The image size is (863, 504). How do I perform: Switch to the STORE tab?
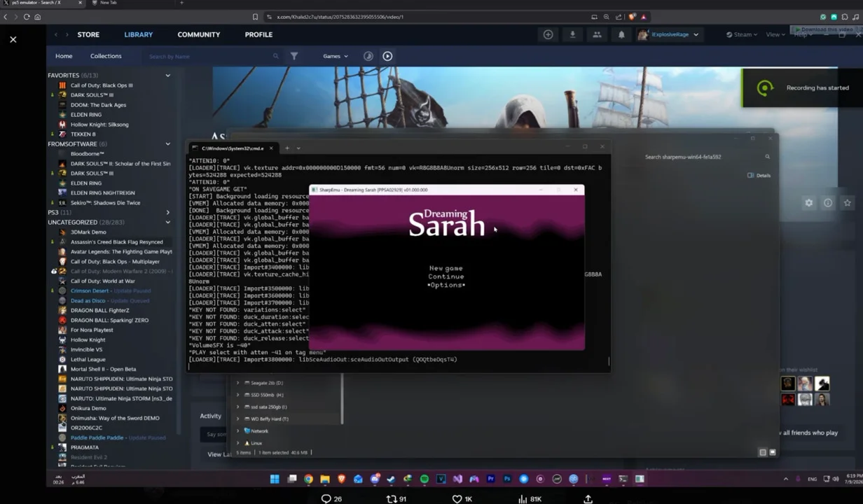(x=88, y=34)
